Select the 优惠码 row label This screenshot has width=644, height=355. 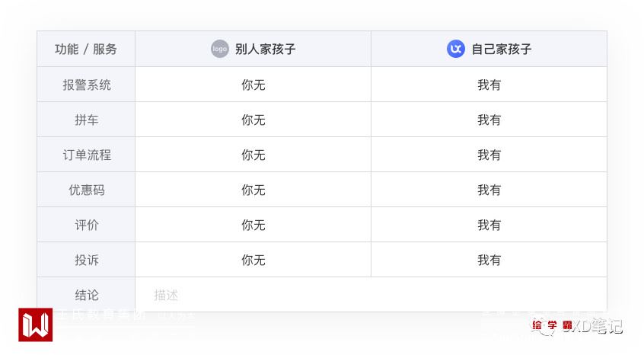87,190
